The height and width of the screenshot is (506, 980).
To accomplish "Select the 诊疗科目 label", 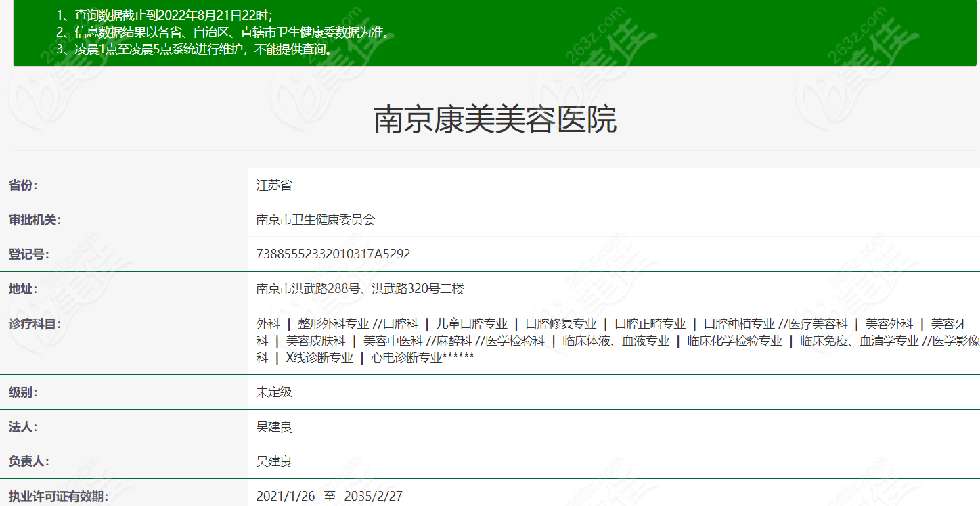I will [35, 323].
